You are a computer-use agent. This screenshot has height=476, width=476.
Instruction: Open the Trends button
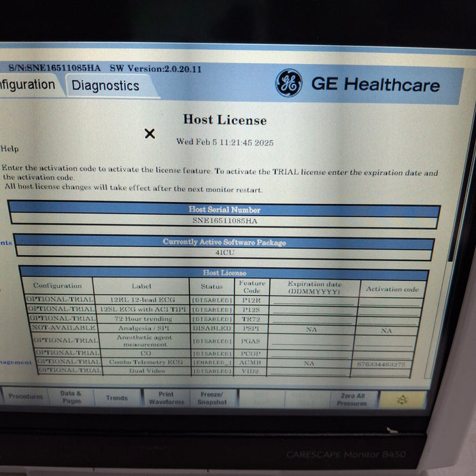click(x=117, y=398)
